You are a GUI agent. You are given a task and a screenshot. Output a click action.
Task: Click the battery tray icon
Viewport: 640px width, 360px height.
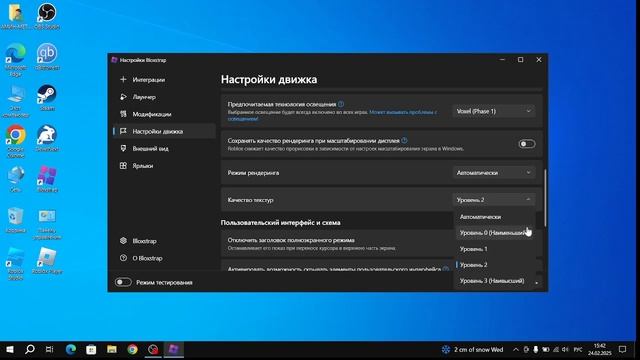point(545,349)
